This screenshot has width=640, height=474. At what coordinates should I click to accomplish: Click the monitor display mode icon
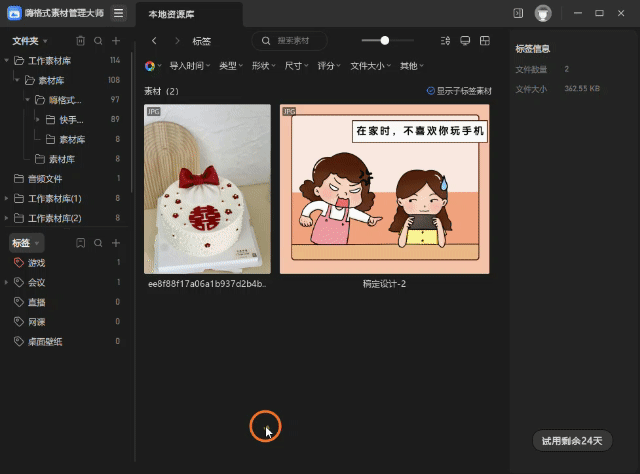[x=465, y=41]
